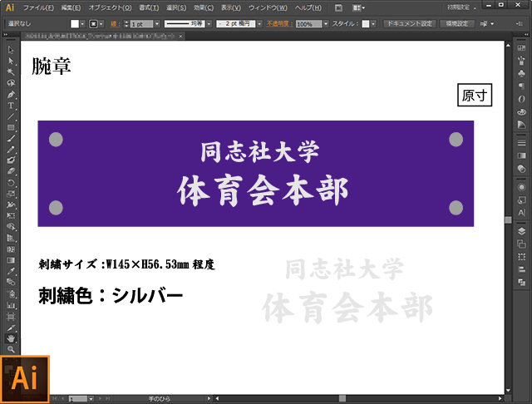Choose the Perspective Grid tool
The height and width of the screenshot is (404, 532).
coord(11,238)
